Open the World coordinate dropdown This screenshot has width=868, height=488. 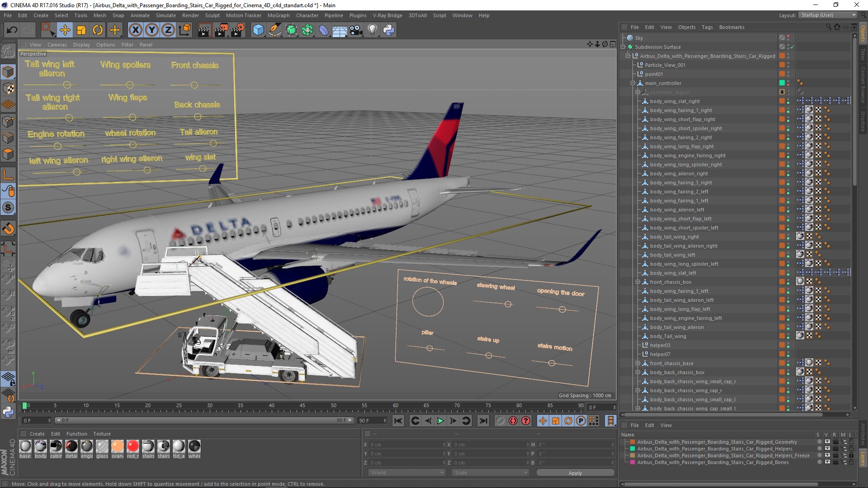click(x=407, y=473)
